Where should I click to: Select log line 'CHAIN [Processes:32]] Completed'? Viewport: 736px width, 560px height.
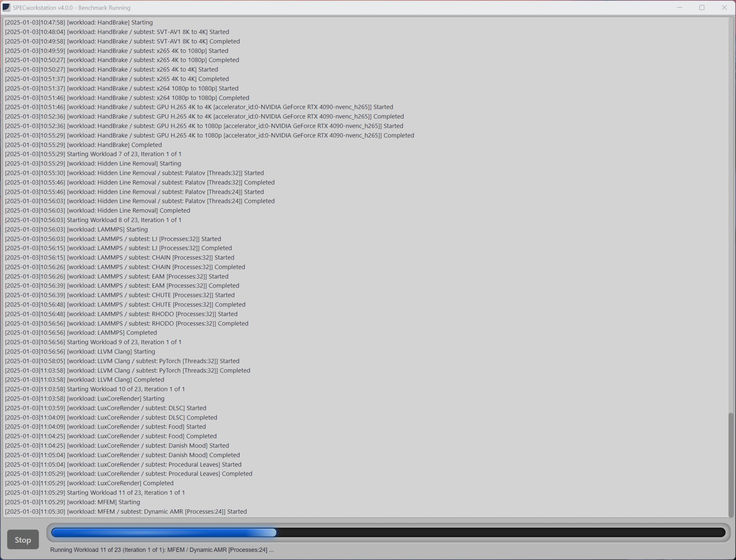click(x=125, y=267)
